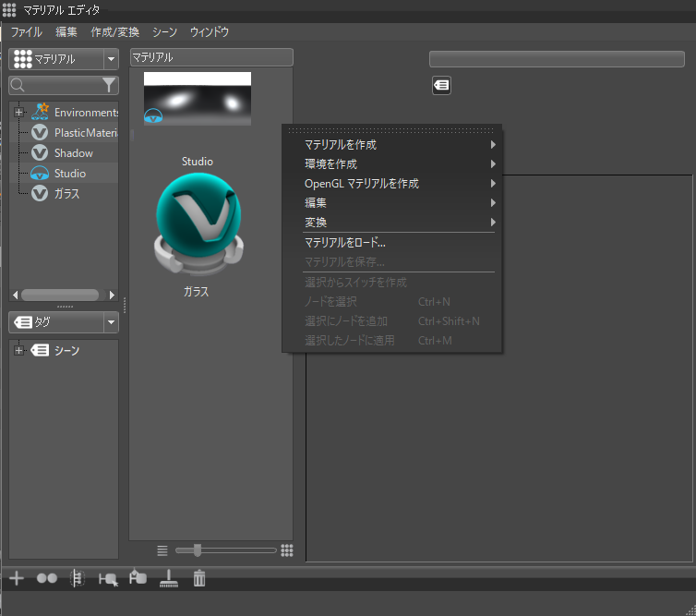Select the Studio tree row text
The image size is (696, 616).
(70, 174)
